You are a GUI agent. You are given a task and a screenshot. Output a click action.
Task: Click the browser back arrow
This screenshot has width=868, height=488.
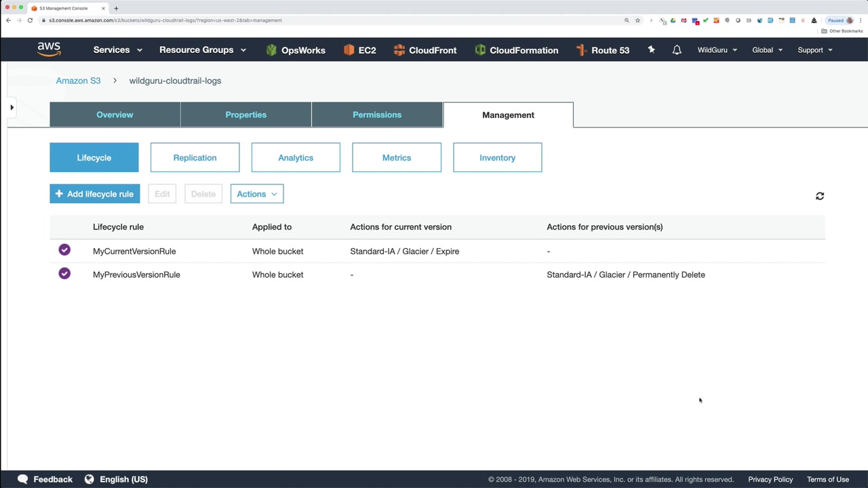[x=8, y=20]
